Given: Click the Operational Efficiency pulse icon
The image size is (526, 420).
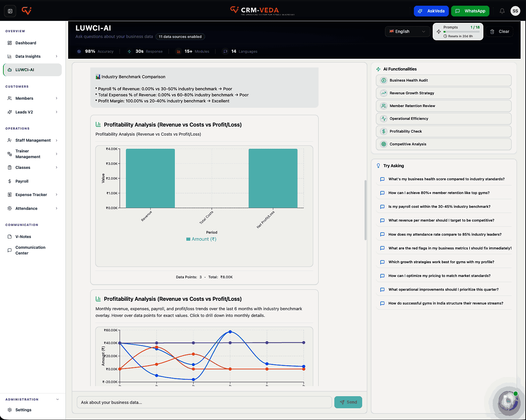Looking at the screenshot, I should pos(384,119).
